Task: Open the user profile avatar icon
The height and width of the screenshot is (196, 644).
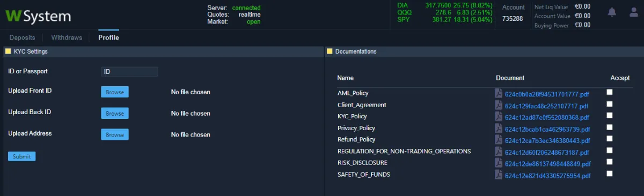Action: [634, 12]
